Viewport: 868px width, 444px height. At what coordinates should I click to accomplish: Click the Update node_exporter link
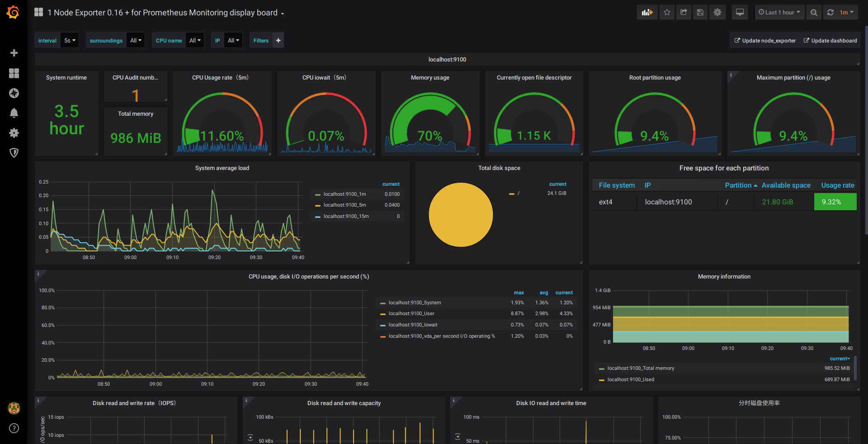[765, 41]
